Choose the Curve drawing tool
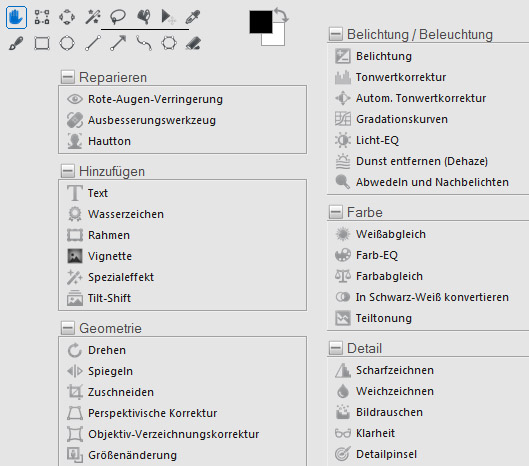This screenshot has height=466, width=529. click(144, 43)
